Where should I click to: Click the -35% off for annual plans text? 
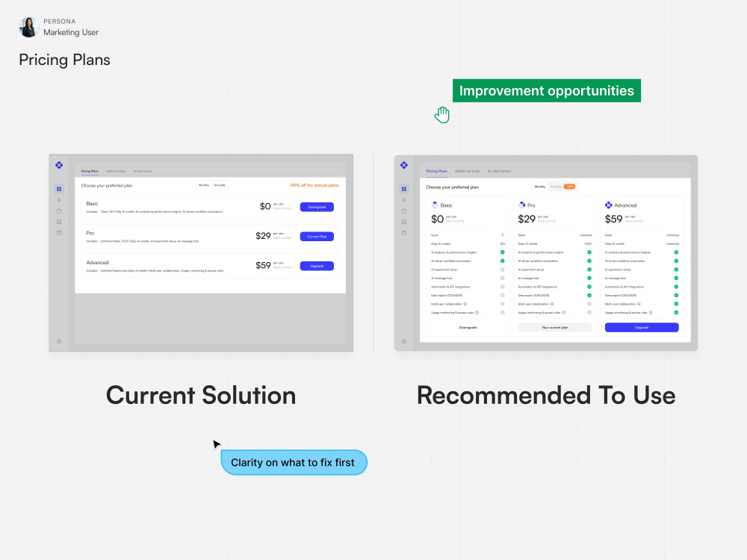[x=314, y=185]
